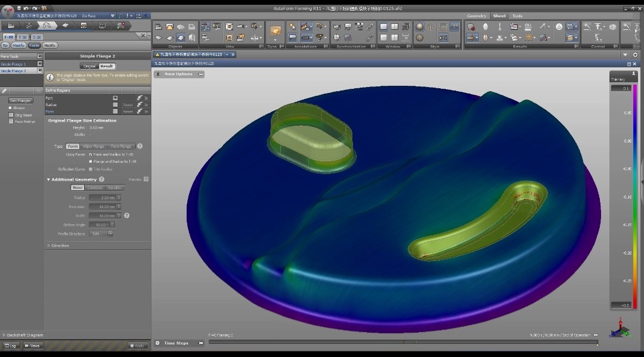Image resolution: width=644 pixels, height=357 pixels.
Task: Select the single window layout icon
Action: pos(383,27)
